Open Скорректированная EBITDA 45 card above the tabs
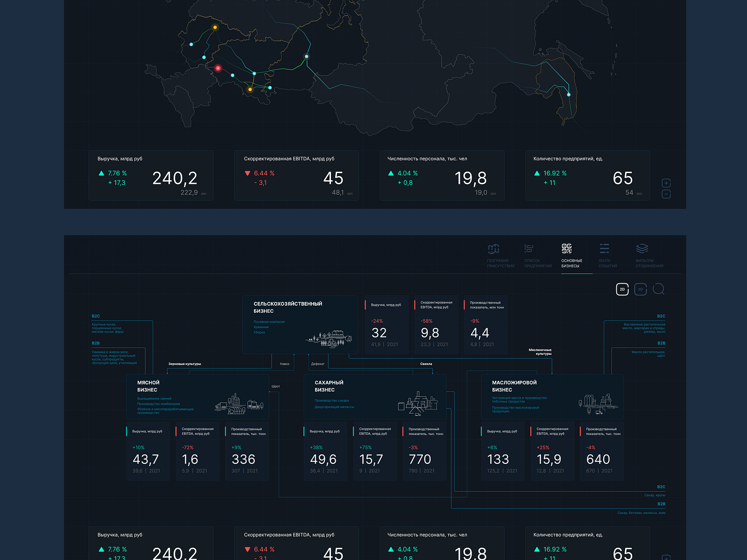Image resolution: width=747 pixels, height=560 pixels. click(296, 175)
